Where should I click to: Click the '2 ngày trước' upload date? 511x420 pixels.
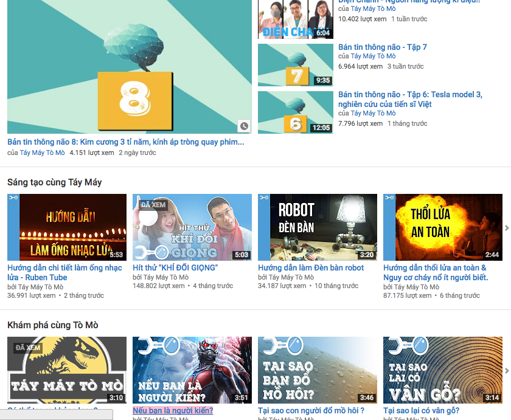[x=137, y=153]
